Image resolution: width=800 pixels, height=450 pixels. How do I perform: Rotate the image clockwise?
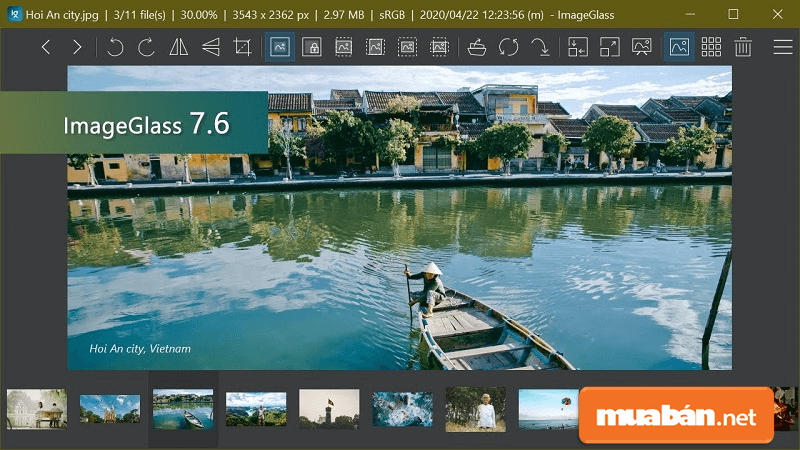(146, 47)
